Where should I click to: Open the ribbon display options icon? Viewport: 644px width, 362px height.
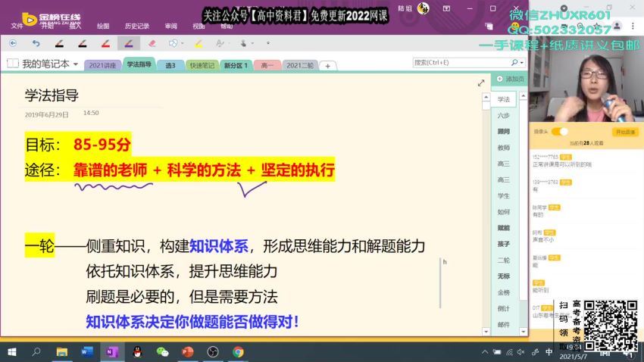point(446,8)
